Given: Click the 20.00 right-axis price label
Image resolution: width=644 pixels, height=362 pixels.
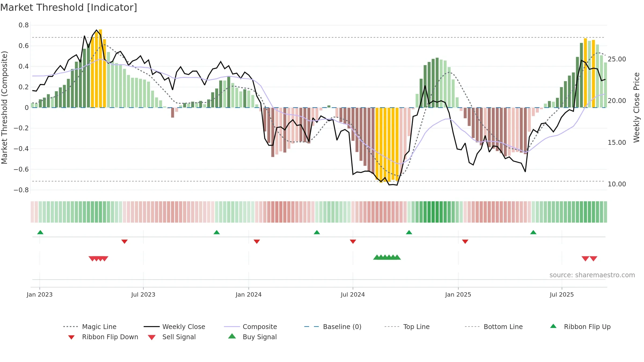Looking at the screenshot, I should (x=617, y=101).
